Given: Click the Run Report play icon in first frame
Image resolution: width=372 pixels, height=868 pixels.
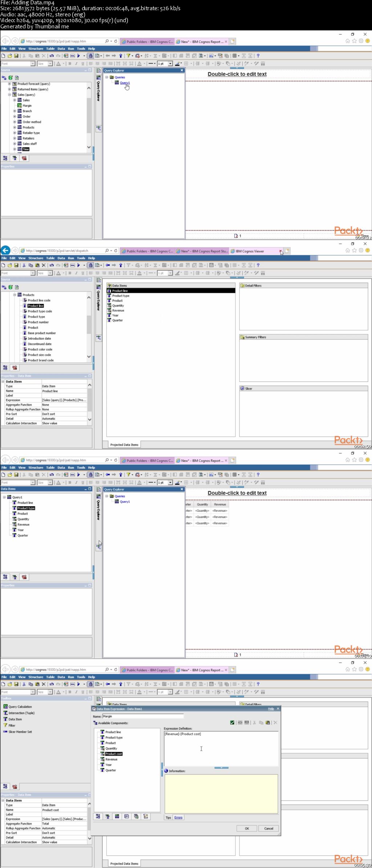Looking at the screenshot, I should tap(78, 56).
